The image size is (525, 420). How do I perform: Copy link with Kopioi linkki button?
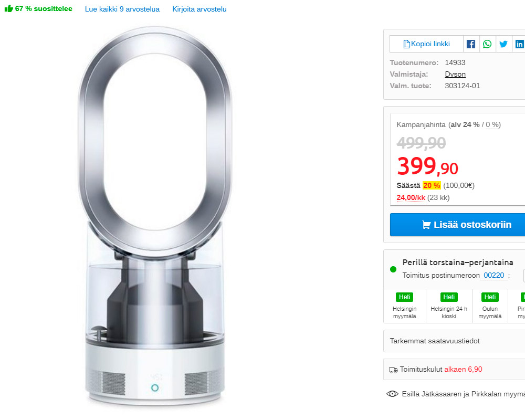click(426, 44)
